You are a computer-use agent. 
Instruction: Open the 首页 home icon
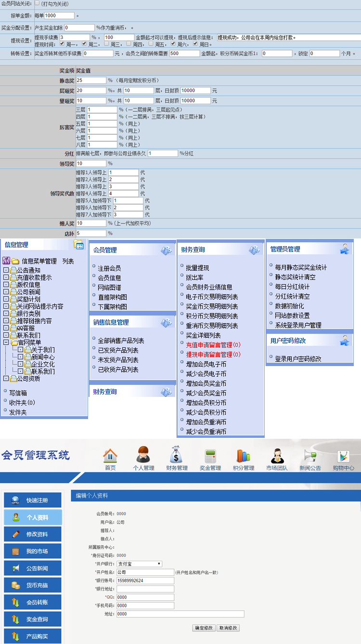coord(110,456)
